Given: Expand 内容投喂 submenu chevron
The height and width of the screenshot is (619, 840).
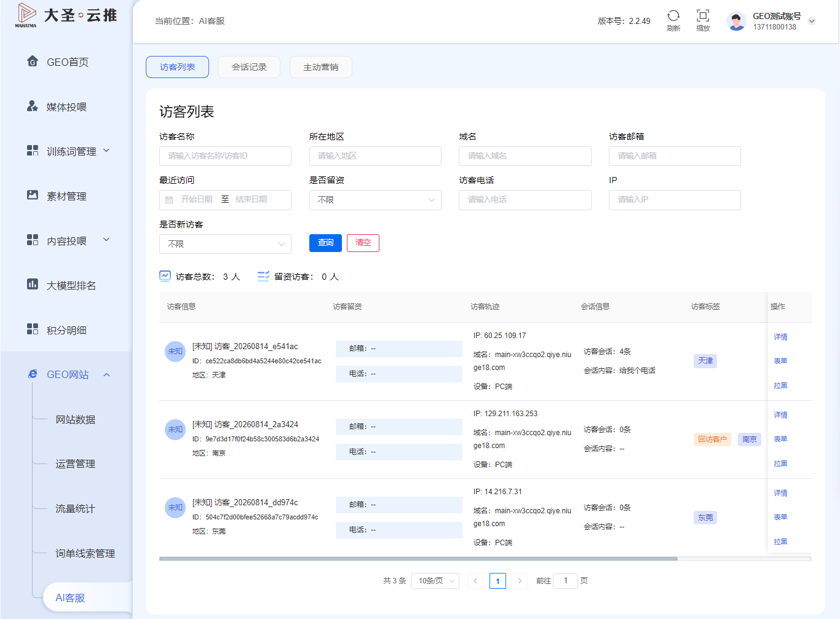Looking at the screenshot, I should (x=106, y=240).
